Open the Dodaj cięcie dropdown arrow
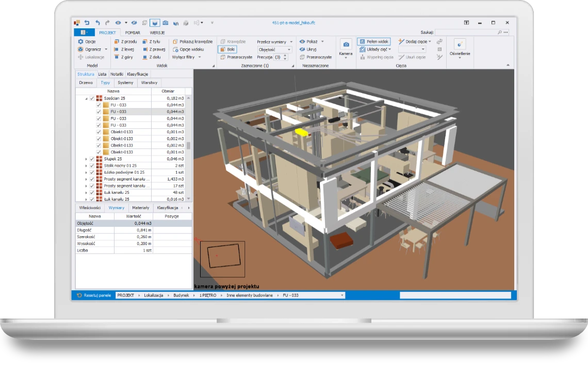 [430, 42]
